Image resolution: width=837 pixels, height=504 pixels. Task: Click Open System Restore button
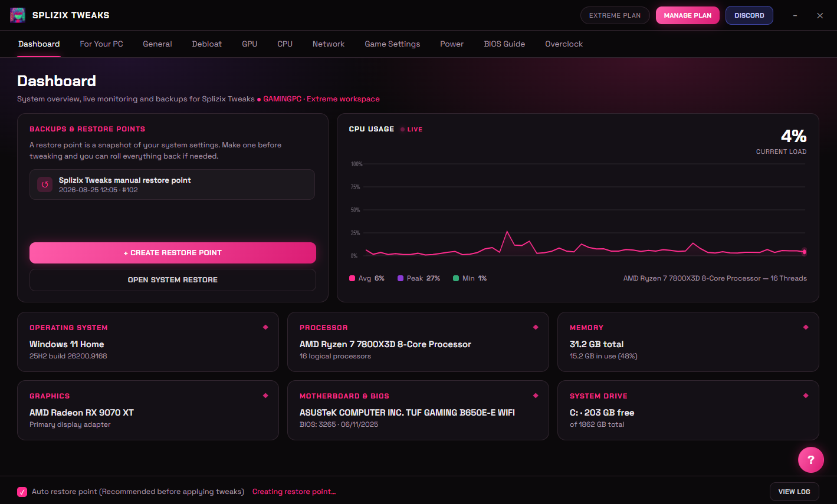pos(173,280)
